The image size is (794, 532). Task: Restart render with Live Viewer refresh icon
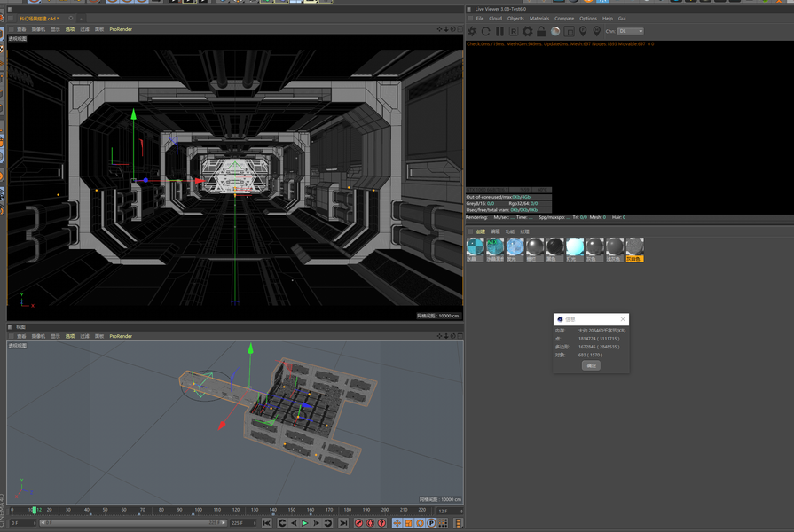coord(485,31)
